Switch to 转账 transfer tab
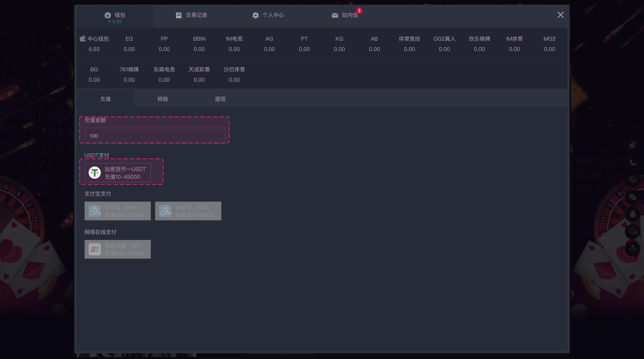 coord(163,99)
